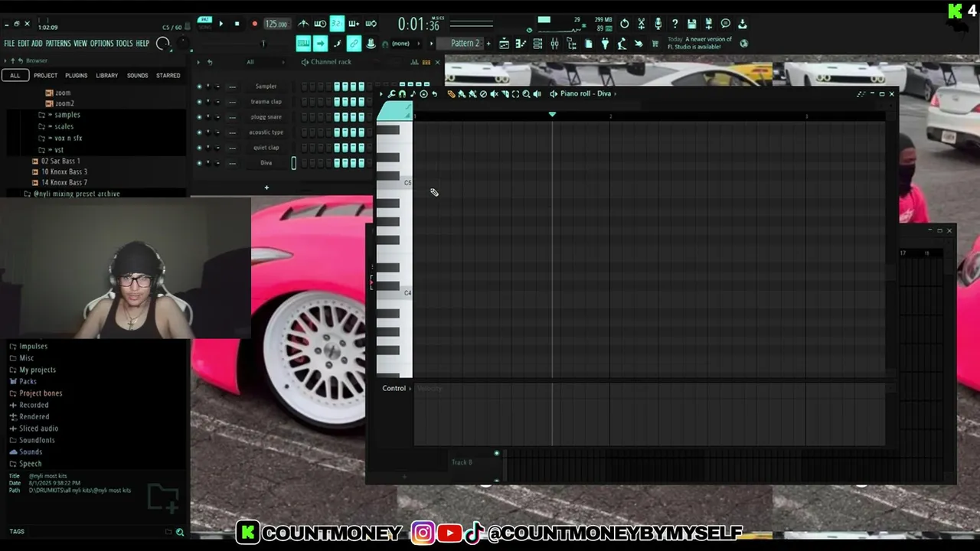
Task: Click the tempo 125 display
Action: click(x=276, y=24)
